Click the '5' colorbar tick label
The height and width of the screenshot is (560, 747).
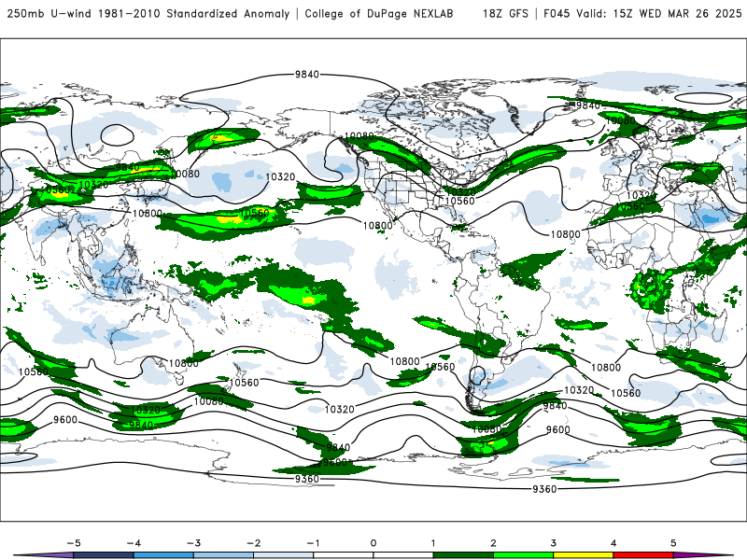[x=673, y=543]
